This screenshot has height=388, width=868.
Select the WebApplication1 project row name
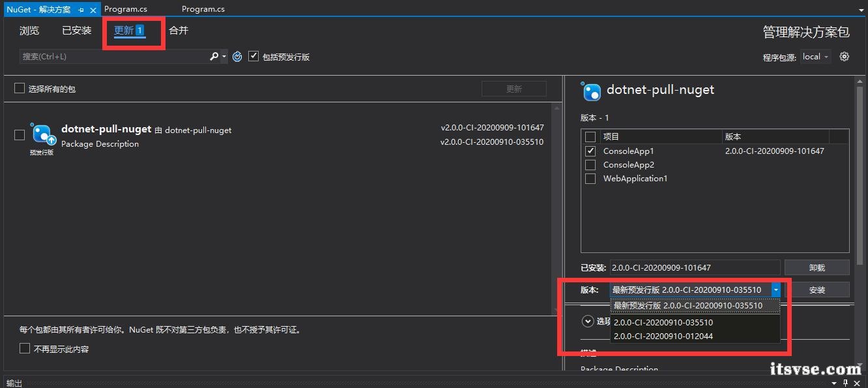coord(635,179)
